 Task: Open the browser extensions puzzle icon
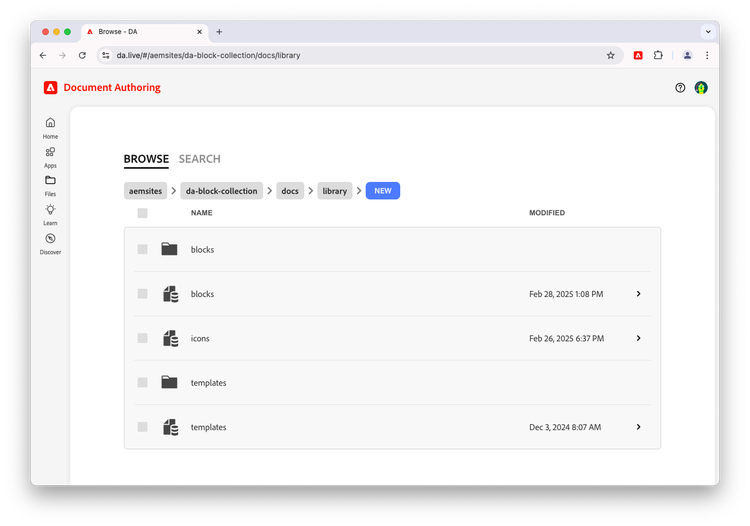[x=658, y=55]
